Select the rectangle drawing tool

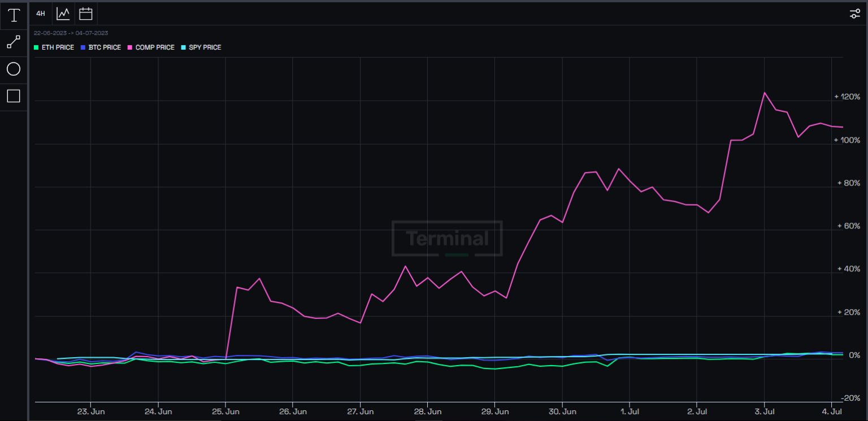coord(14,96)
